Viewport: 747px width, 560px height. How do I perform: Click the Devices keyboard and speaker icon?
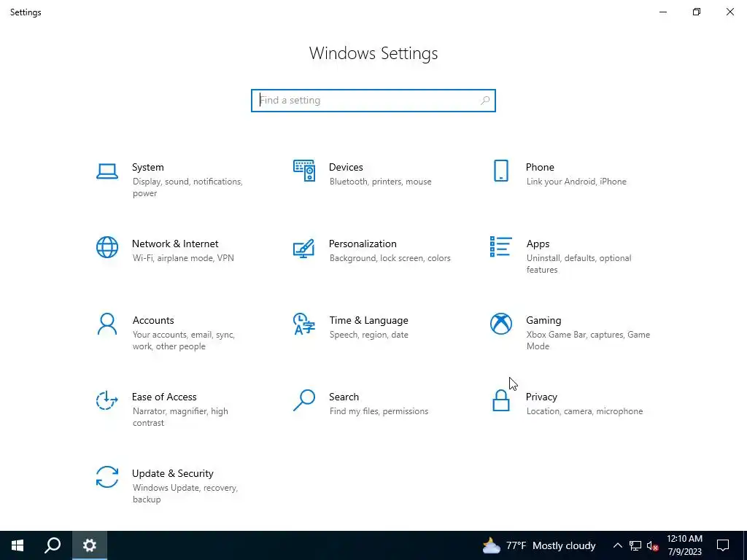[304, 171]
